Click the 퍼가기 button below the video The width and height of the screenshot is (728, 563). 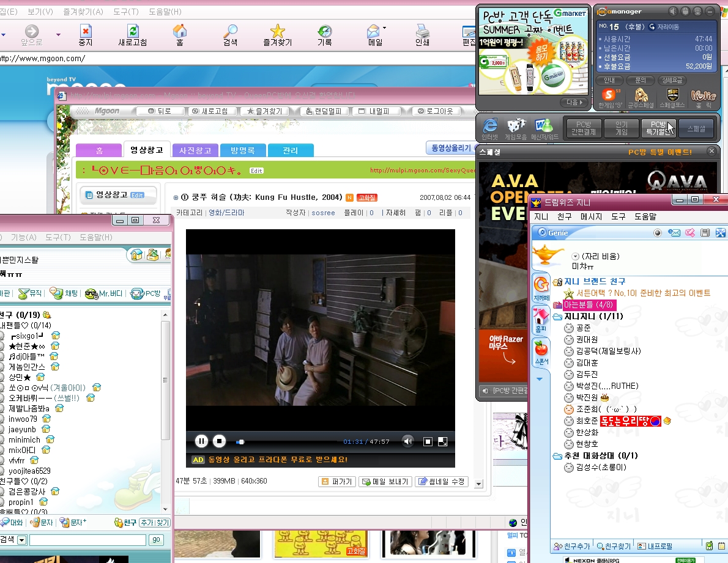pos(337,481)
